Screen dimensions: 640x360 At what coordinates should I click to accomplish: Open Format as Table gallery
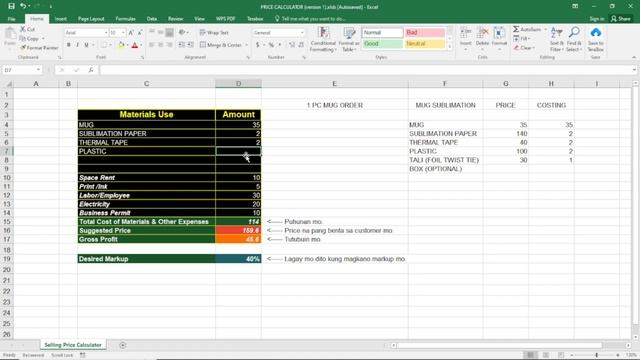coord(349,39)
